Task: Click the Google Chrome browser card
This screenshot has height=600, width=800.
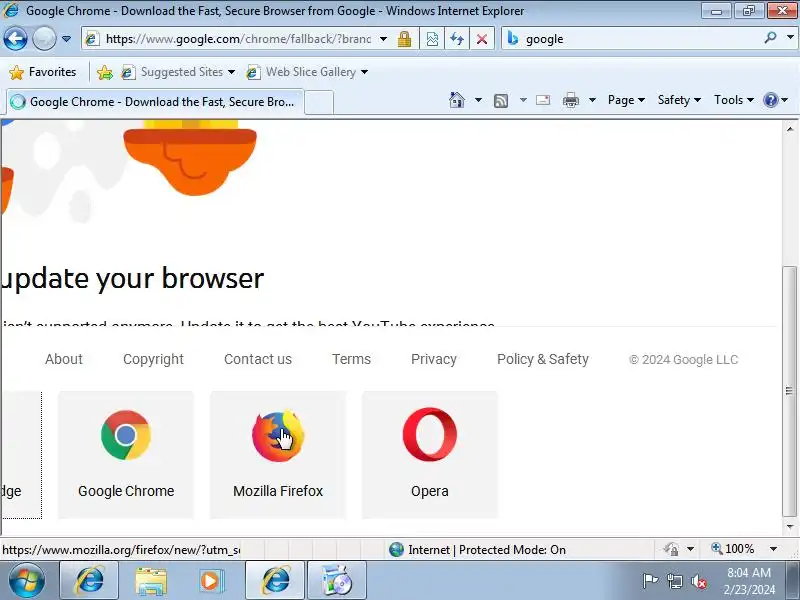Action: (126, 455)
